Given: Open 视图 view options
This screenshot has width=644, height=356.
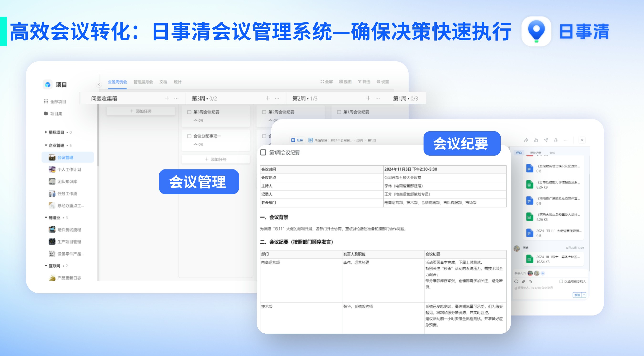Looking at the screenshot, I should [x=345, y=82].
